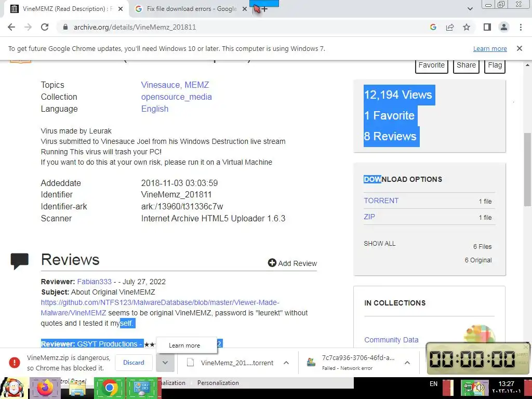Open Control Panel taskbar icon
The height and width of the screenshot is (399, 532).
point(142,388)
